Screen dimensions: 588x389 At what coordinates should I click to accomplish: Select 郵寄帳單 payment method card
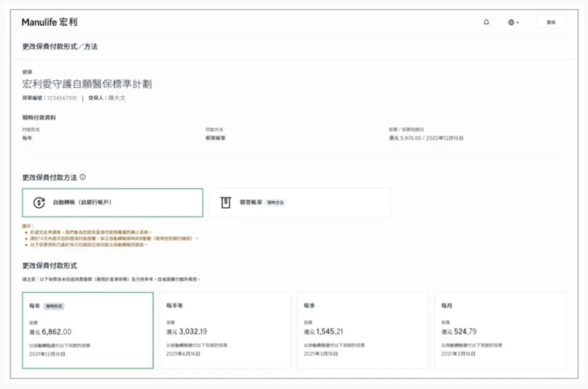point(299,202)
